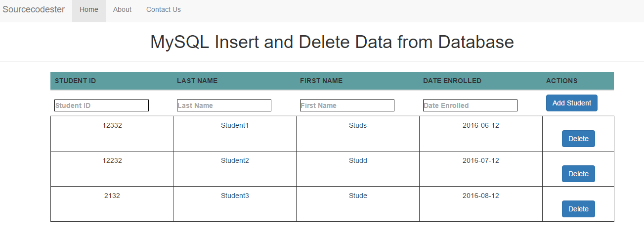Select the date cell 2016-07-12

481,169
